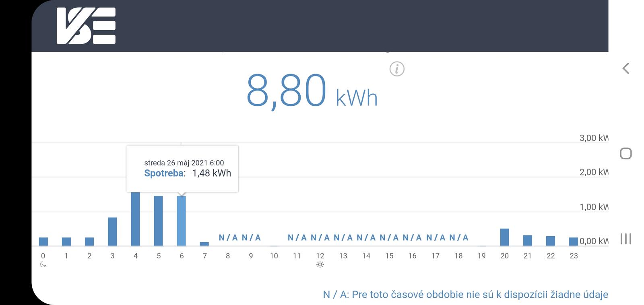644x305 pixels.
Task: Tap the 23:00 consumption bar
Action: pyautogui.click(x=574, y=241)
